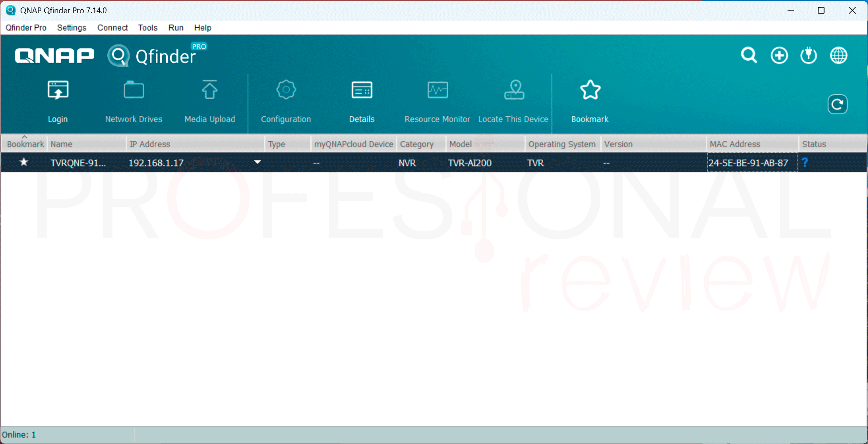
Task: Click the QNAP logo
Action: [x=54, y=56]
